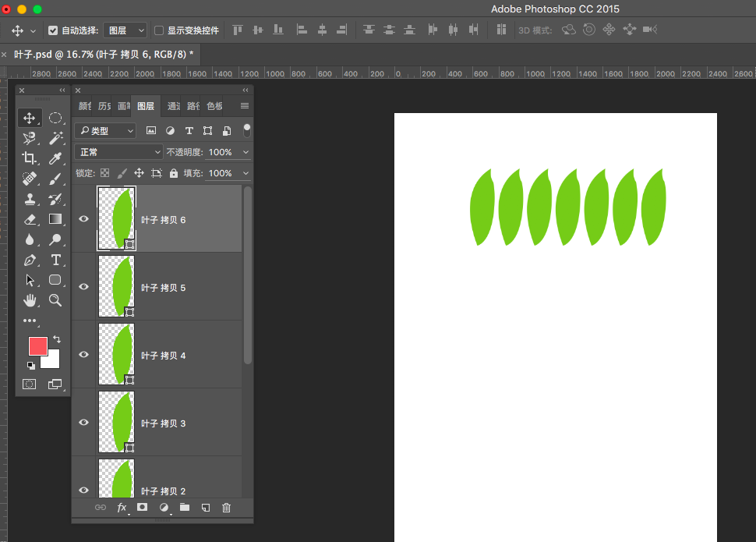Swap foreground and background colors
This screenshot has height=542, width=756.
coord(57,339)
